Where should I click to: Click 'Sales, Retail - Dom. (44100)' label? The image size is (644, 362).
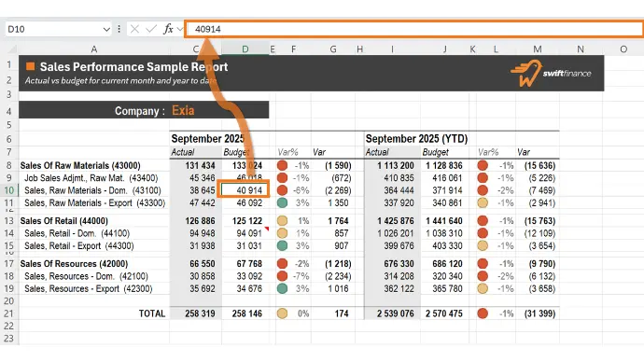tap(77, 233)
